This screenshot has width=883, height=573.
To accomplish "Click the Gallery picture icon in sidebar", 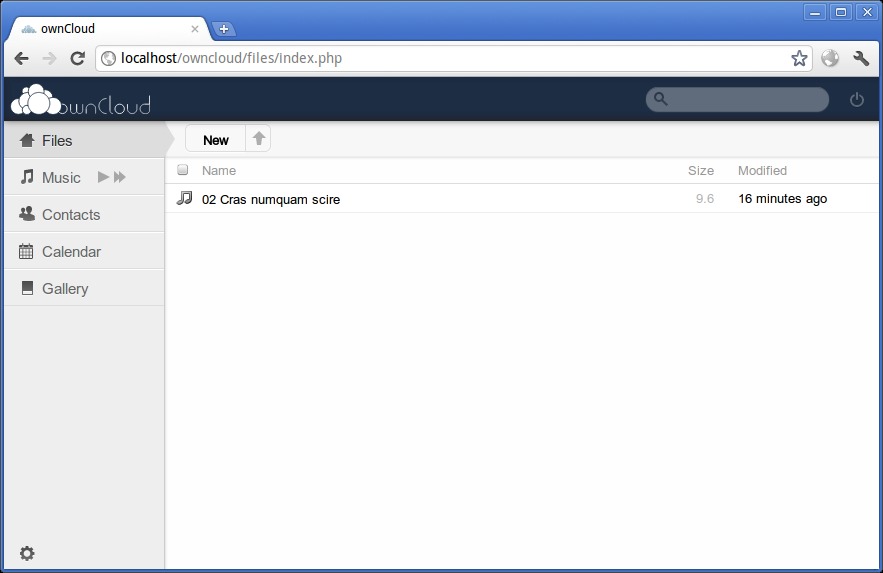I will click(x=27, y=288).
